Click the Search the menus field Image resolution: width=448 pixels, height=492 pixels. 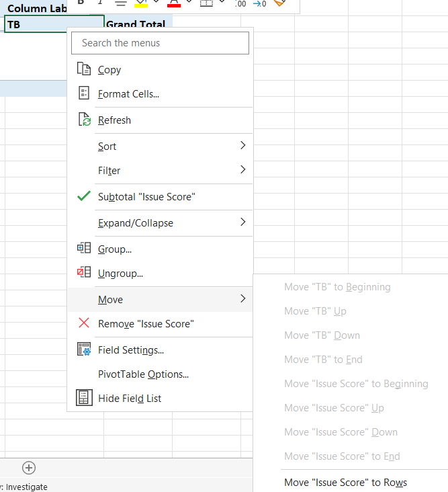click(x=161, y=43)
